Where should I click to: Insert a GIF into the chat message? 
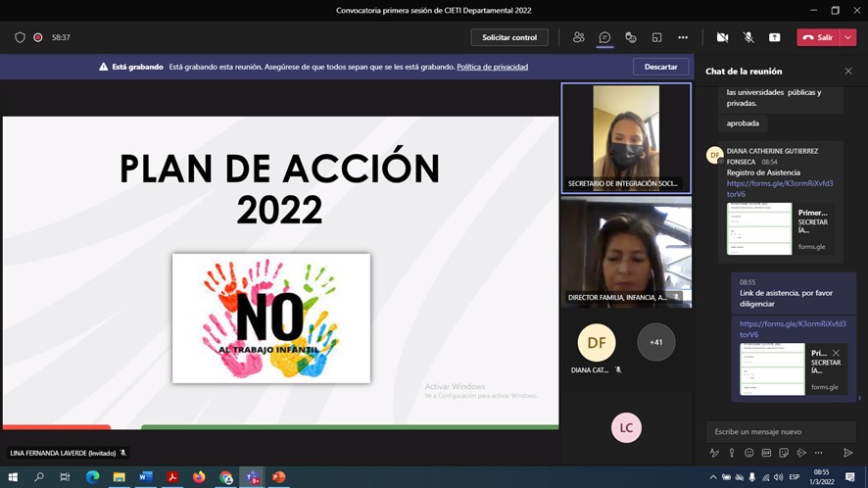[766, 453]
